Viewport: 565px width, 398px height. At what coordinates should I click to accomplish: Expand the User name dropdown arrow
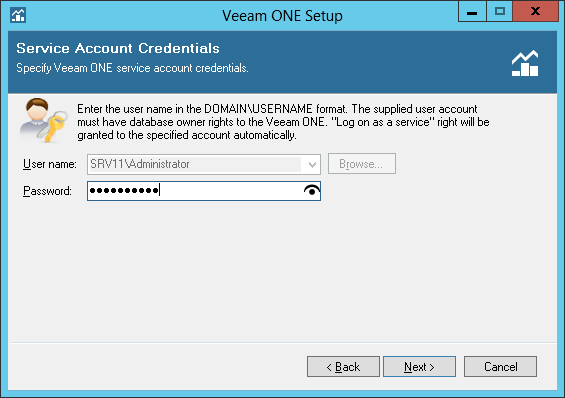[312, 165]
